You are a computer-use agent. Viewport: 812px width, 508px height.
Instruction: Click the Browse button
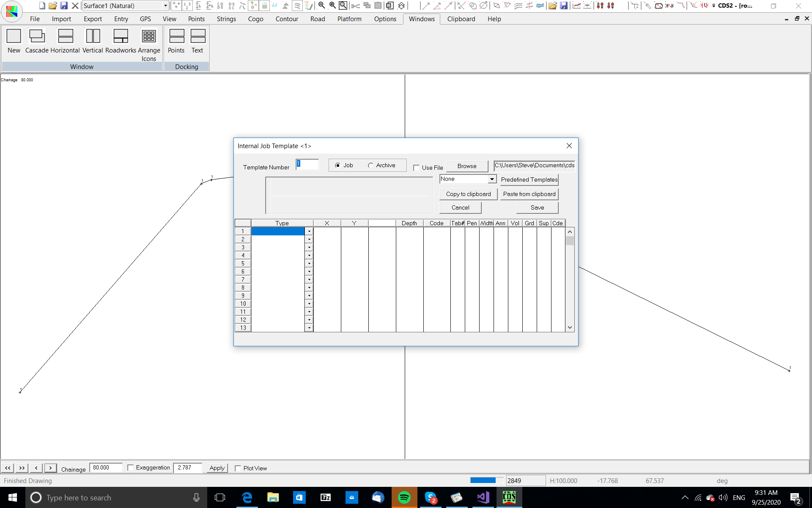click(x=467, y=166)
